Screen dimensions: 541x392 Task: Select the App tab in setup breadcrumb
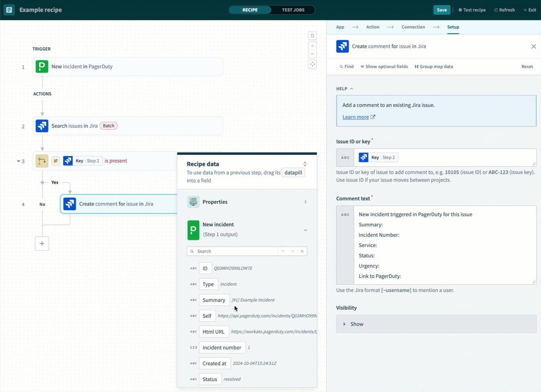[340, 27]
